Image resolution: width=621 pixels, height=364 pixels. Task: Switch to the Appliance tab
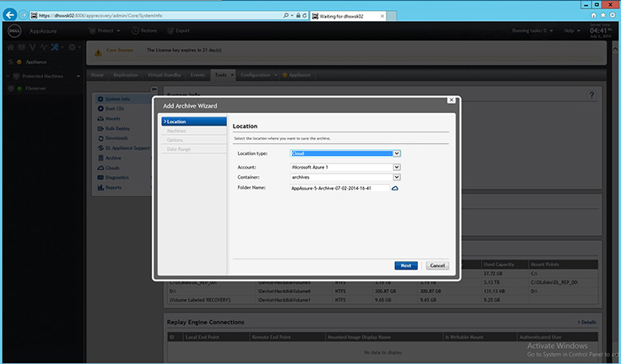coord(297,75)
